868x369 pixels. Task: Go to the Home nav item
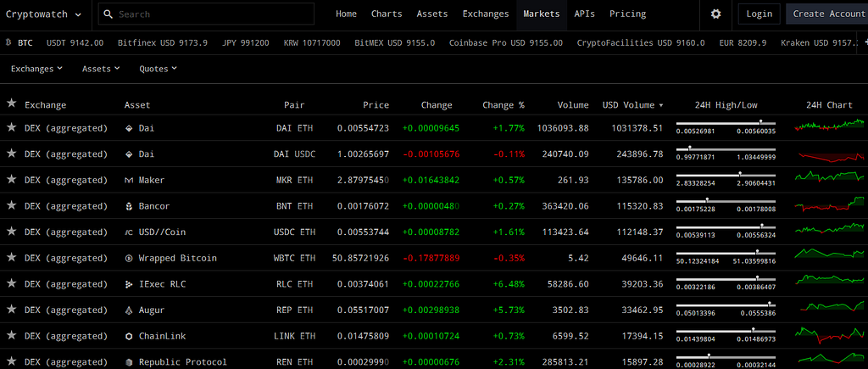tap(346, 14)
